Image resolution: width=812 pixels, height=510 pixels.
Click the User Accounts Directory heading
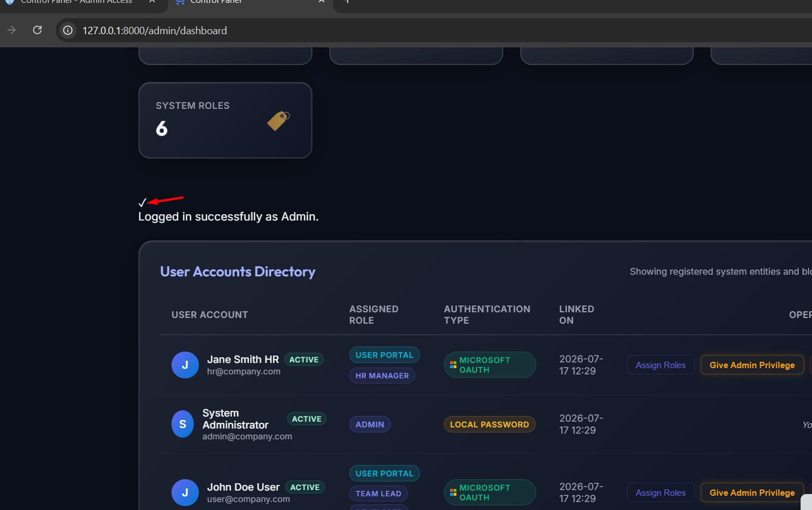click(x=238, y=272)
